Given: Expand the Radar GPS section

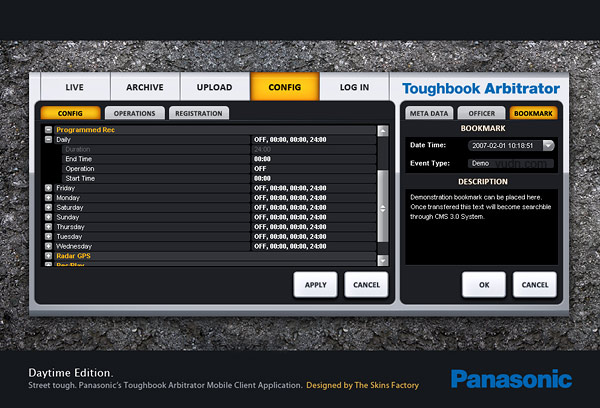Looking at the screenshot, I should click(x=48, y=256).
